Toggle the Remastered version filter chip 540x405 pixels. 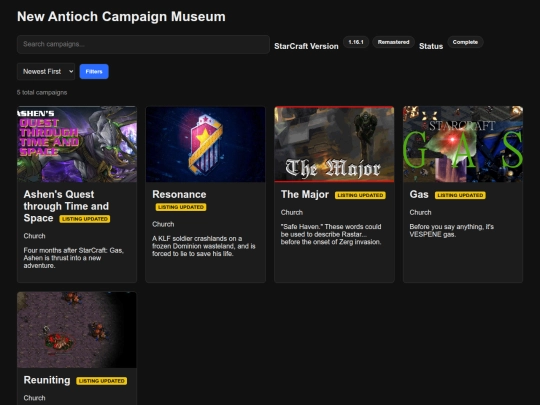pos(393,42)
